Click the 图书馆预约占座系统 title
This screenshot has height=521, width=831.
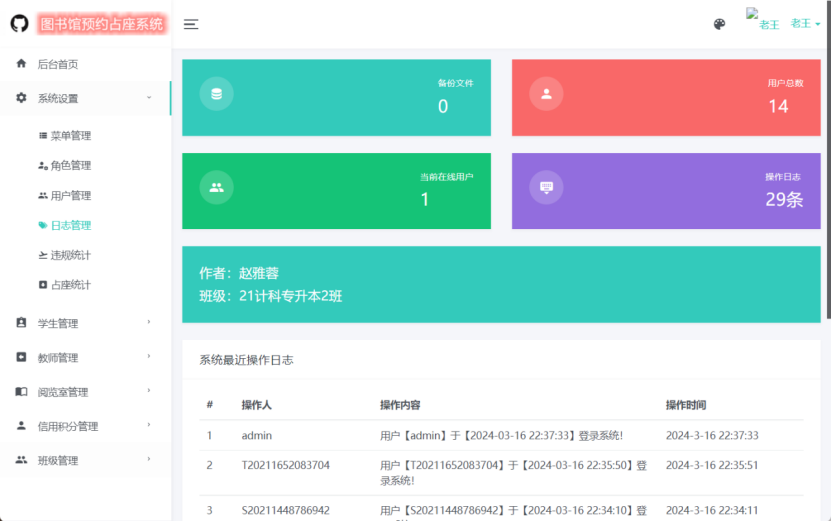tap(102, 24)
